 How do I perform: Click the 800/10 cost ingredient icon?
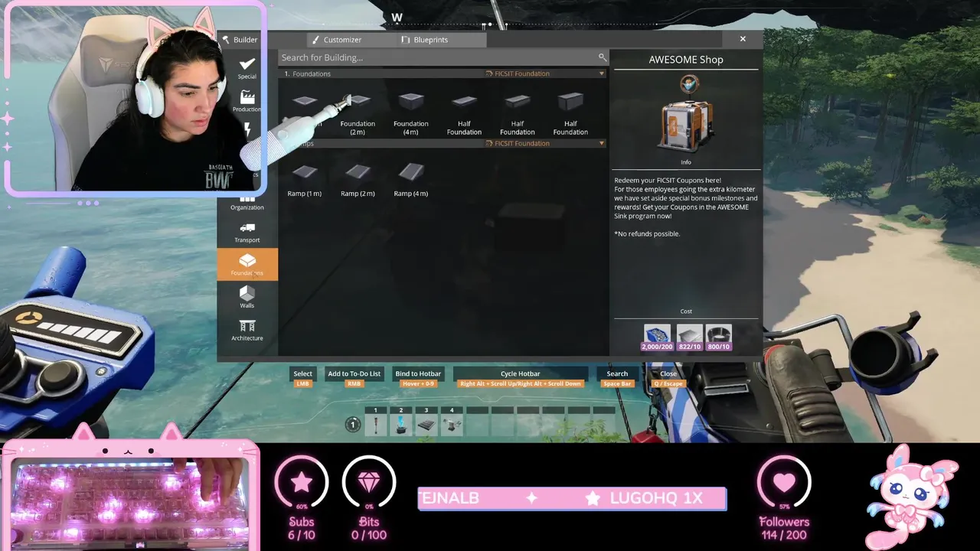719,337
